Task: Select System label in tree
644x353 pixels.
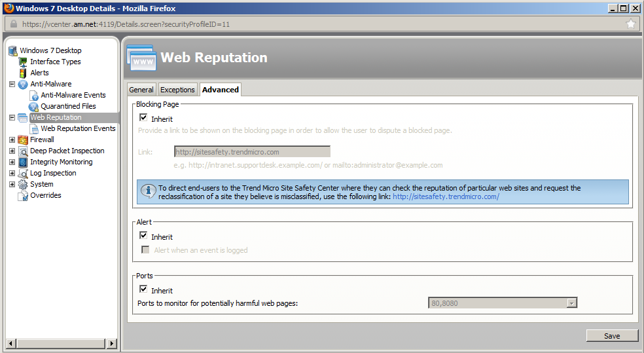Action: pos(41,184)
